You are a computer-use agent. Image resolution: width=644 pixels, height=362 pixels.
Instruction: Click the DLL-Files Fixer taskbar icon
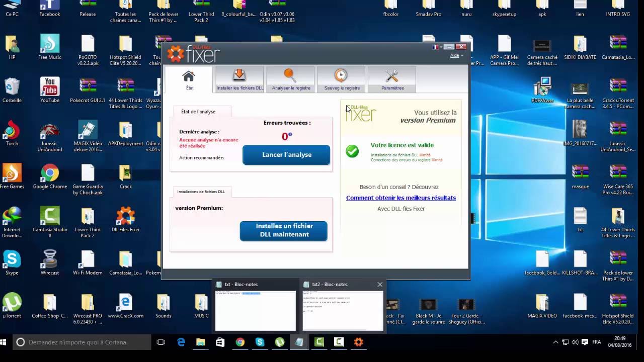pos(358,342)
